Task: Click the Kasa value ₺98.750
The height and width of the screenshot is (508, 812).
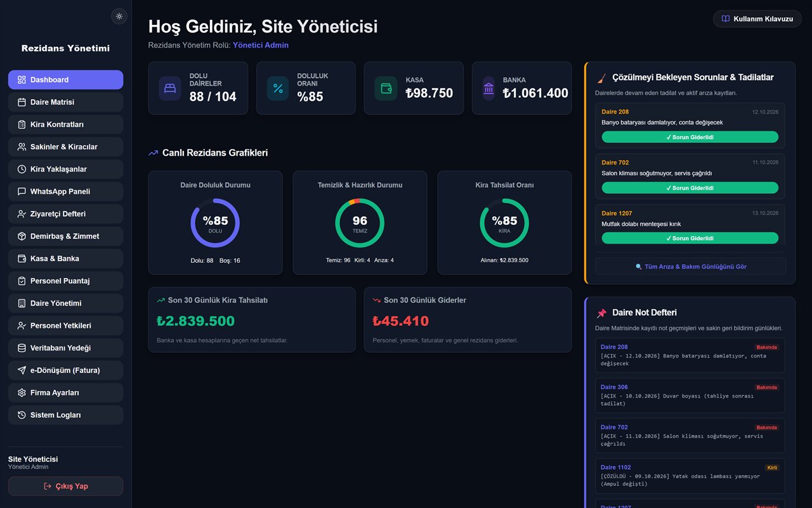Action: (429, 93)
